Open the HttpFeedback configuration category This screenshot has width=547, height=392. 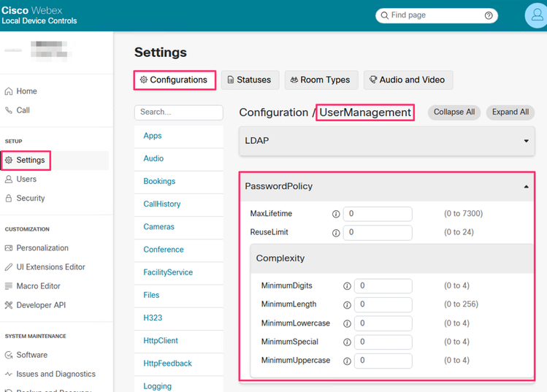point(179,364)
